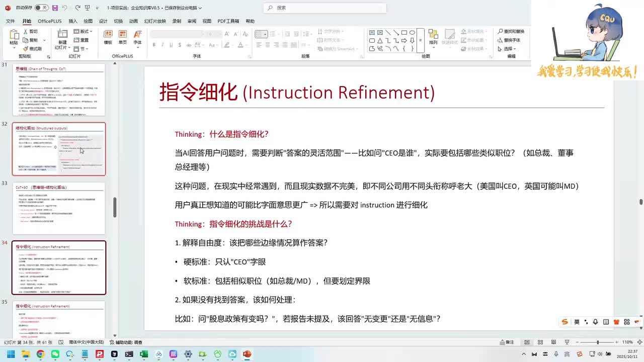Click the zoom out minus button
The image size is (644, 362).
click(x=577, y=342)
